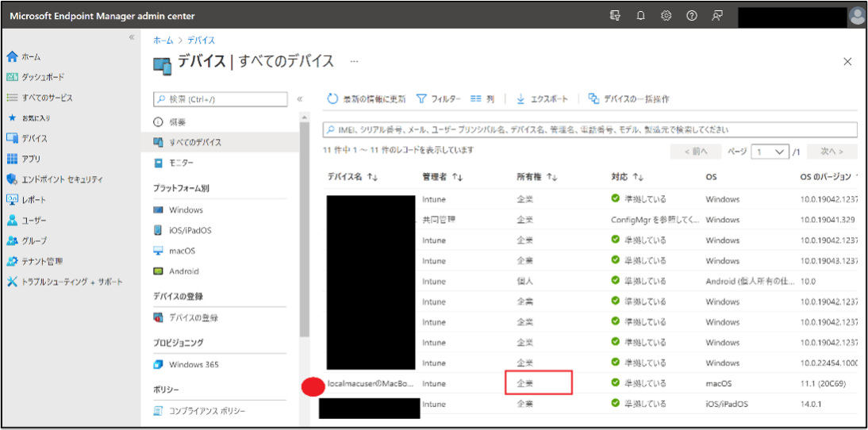Open the feedback icon in header

point(717,16)
